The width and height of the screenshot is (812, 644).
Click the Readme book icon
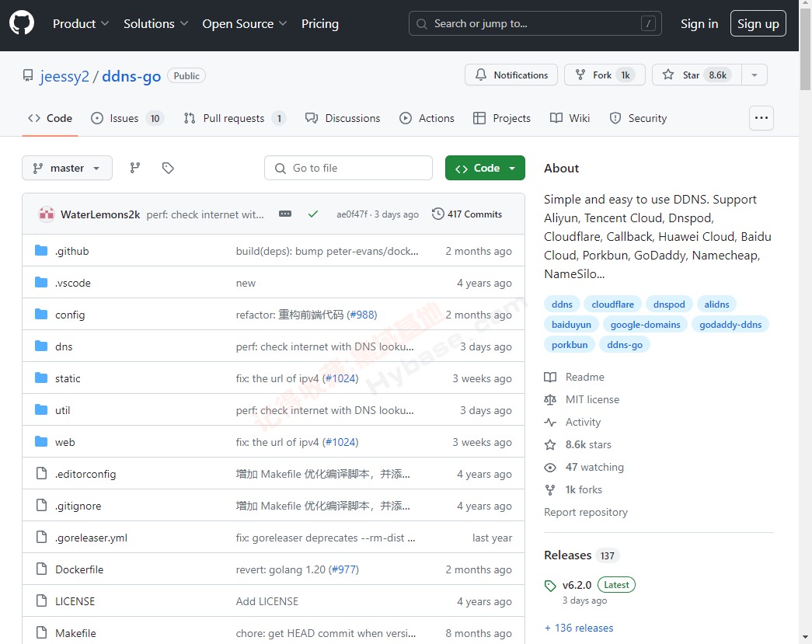pyautogui.click(x=550, y=377)
